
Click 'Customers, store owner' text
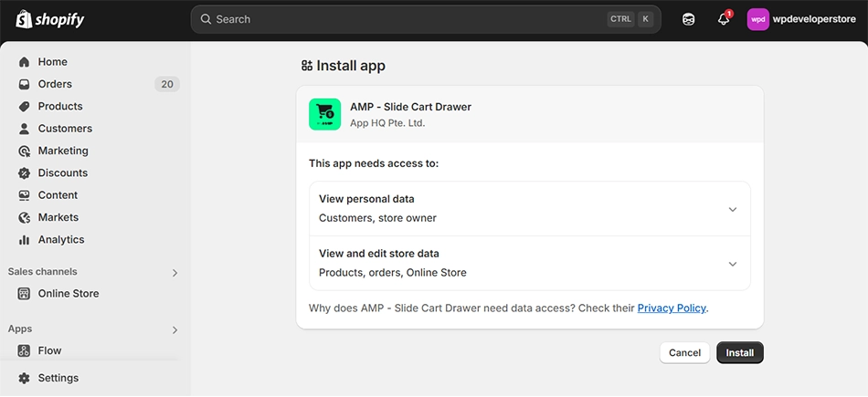tap(377, 218)
